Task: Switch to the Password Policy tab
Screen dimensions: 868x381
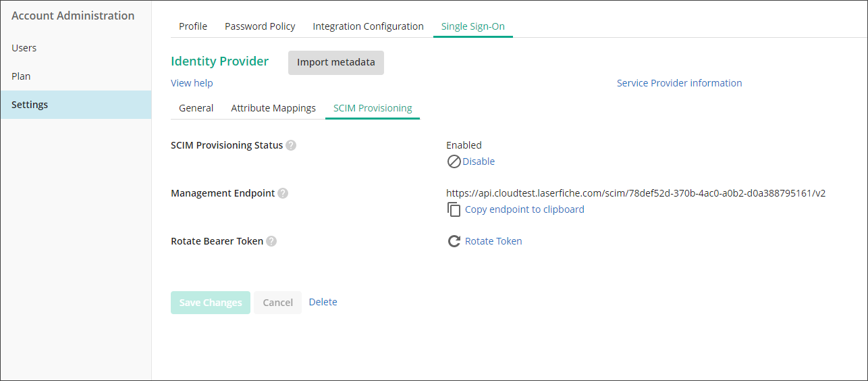Action: point(260,26)
